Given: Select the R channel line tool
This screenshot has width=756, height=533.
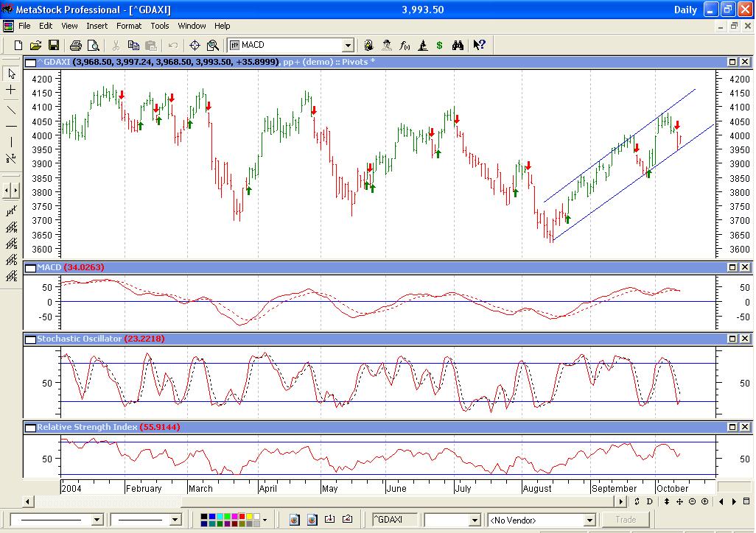Looking at the screenshot, I should pos(12,227).
